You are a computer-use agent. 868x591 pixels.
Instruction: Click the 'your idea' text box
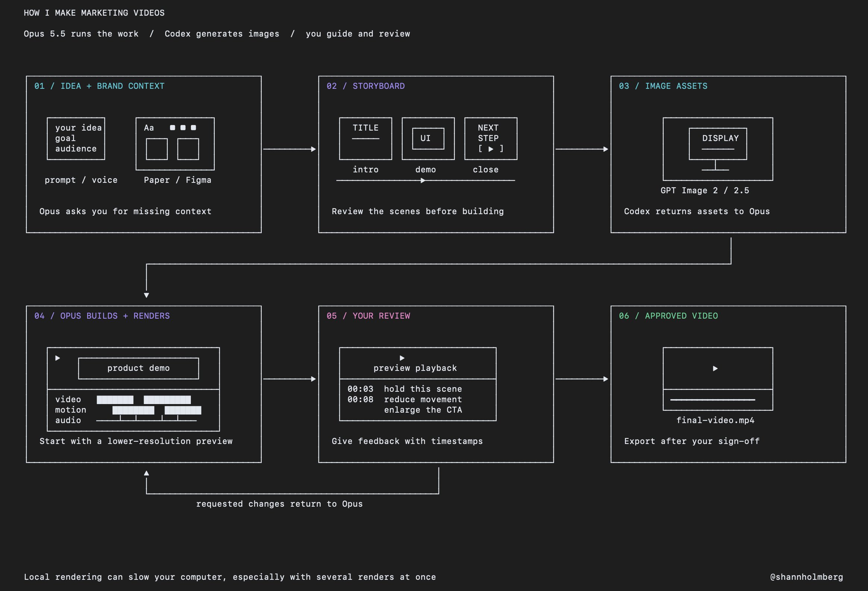[76, 139]
